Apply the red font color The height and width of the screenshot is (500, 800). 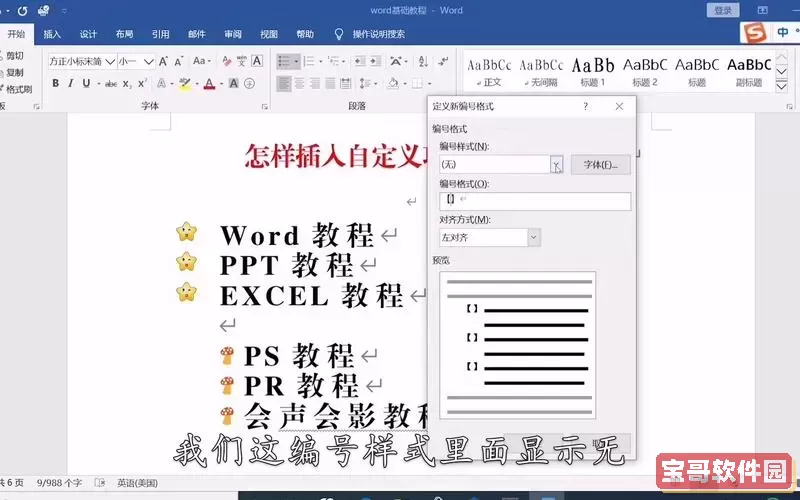[209, 84]
